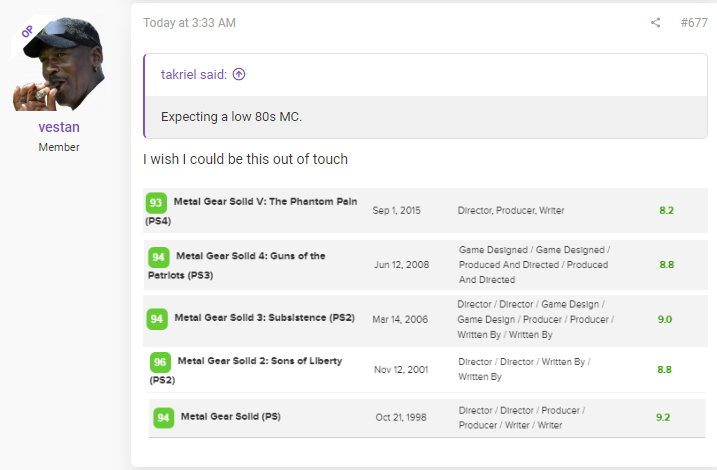The height and width of the screenshot is (470, 717).
Task: Click vestan's avatar picture
Action: point(59,63)
